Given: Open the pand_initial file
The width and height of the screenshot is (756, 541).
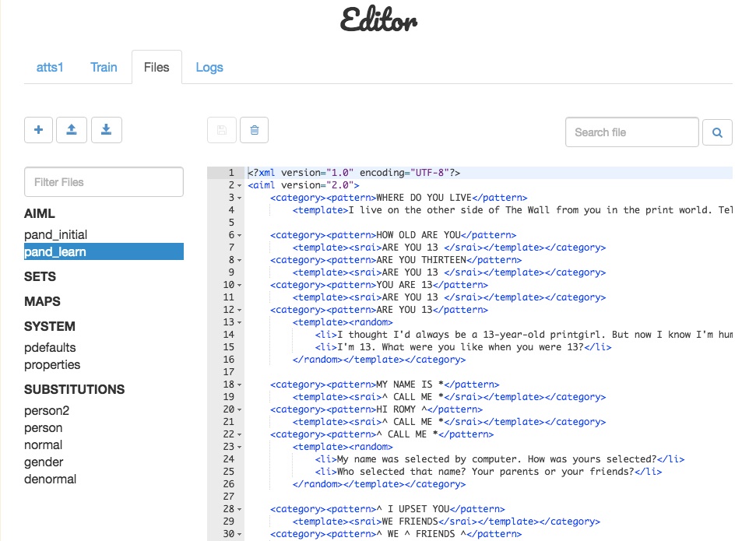Looking at the screenshot, I should (x=55, y=235).
